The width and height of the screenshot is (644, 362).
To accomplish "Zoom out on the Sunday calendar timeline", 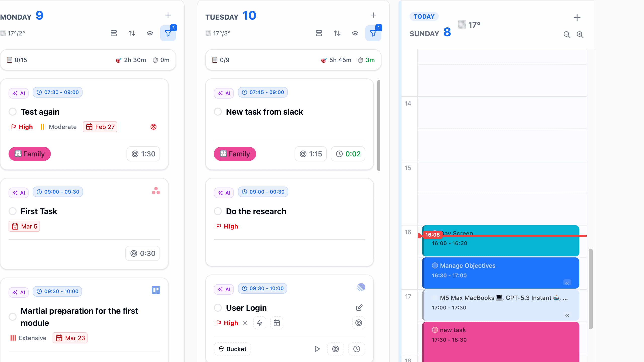I will tap(567, 35).
